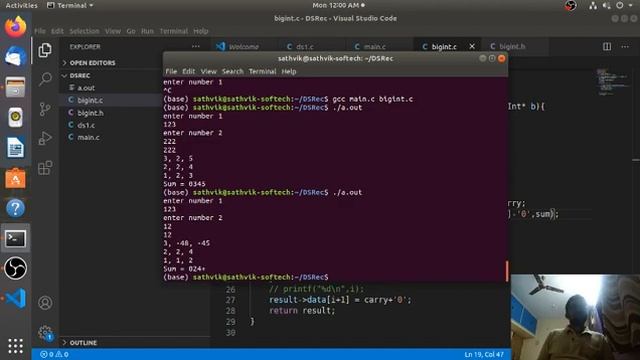Screen dimensions: 640x360
Task: Open the network icon in top bar
Action: coord(593,5)
